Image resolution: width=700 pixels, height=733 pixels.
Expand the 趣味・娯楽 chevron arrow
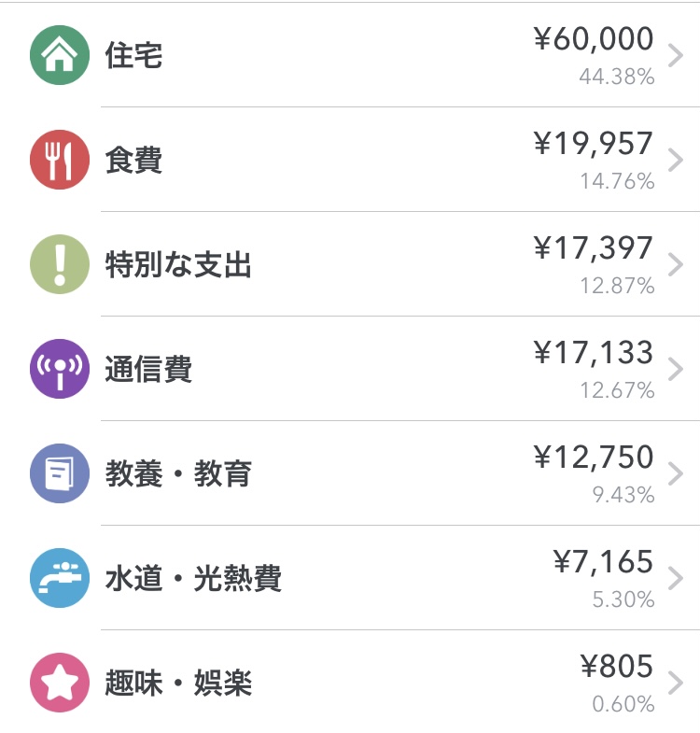tap(676, 683)
